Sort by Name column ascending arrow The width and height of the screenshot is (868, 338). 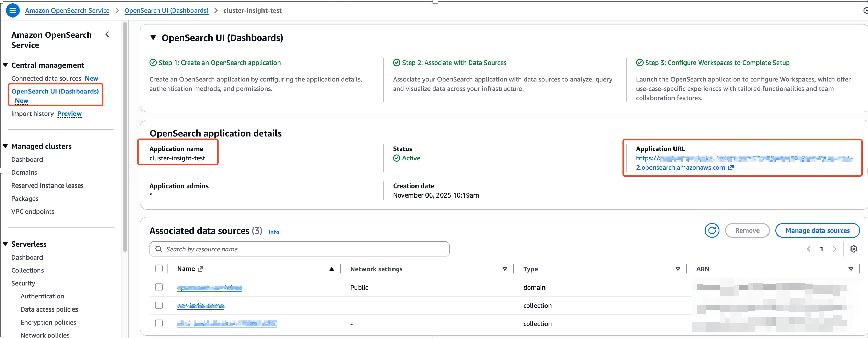coord(331,269)
